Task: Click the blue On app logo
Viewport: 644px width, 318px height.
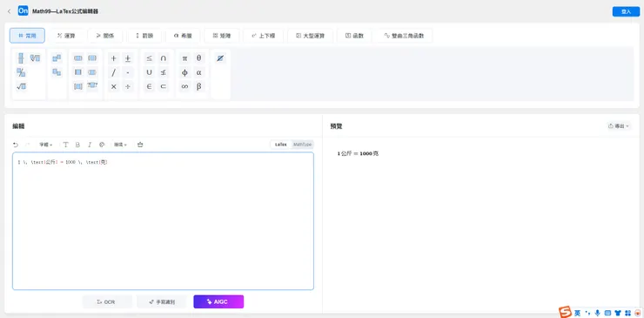Action: point(23,10)
